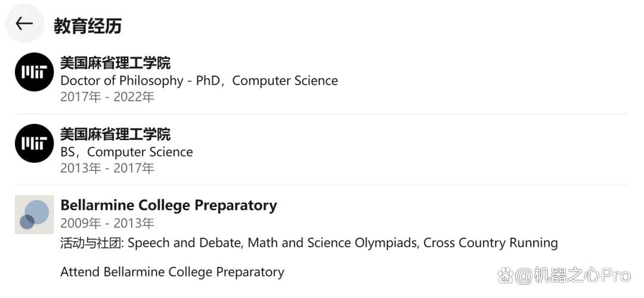
Task: Go back using the arrow button
Action: (x=24, y=24)
